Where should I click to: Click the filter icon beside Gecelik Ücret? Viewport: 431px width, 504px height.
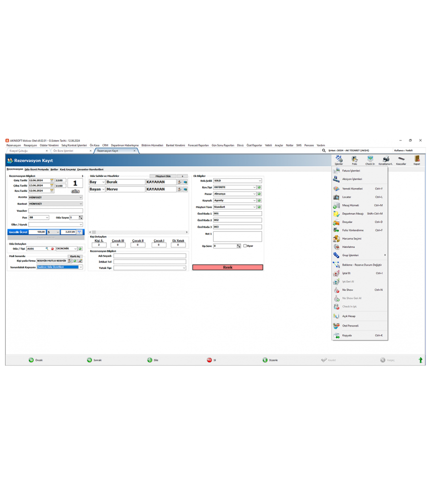(79, 232)
